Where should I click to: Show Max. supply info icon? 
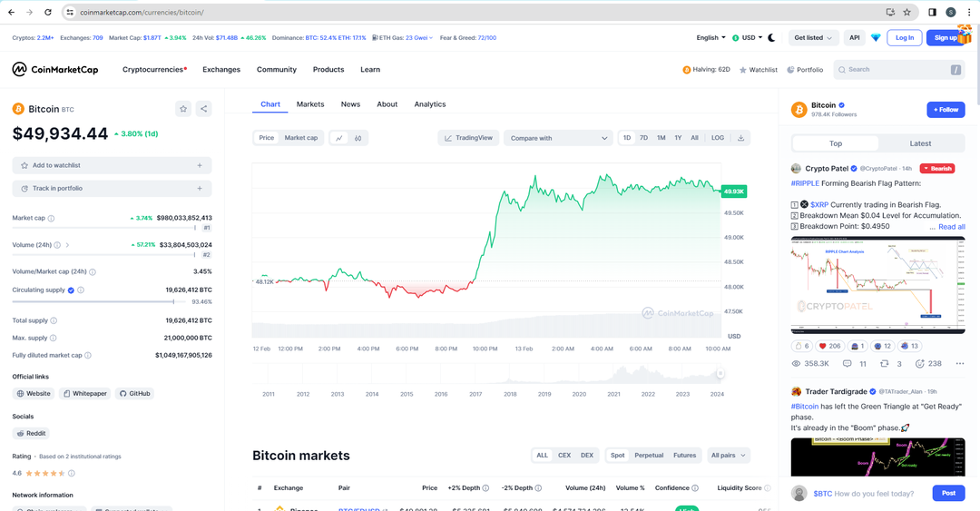pos(54,338)
